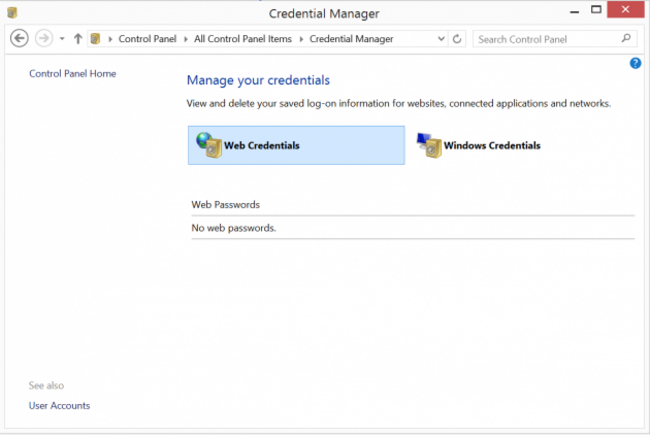This screenshot has width=650, height=436.
Task: Click the 'Manage your credentials' heading
Action: 258,80
